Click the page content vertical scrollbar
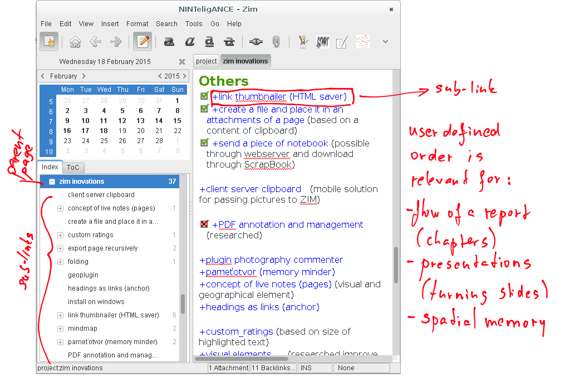The width and height of the screenshot is (570, 392). (396, 265)
